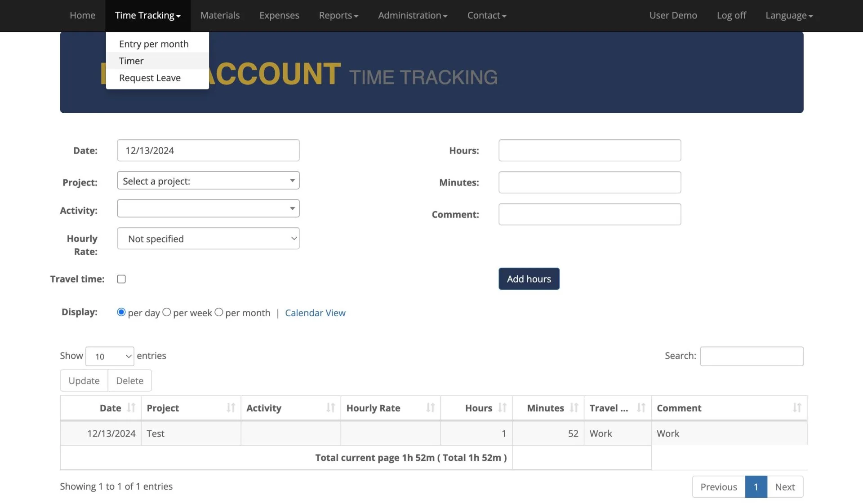Viewport: 863px width, 504px height.
Task: Sort Hours column using arrow icon
Action: (502, 407)
